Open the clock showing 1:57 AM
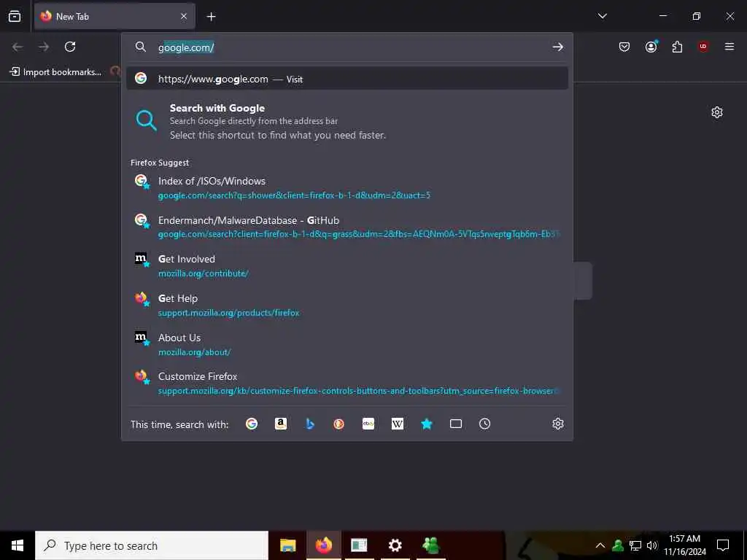747x560 pixels. (684, 545)
